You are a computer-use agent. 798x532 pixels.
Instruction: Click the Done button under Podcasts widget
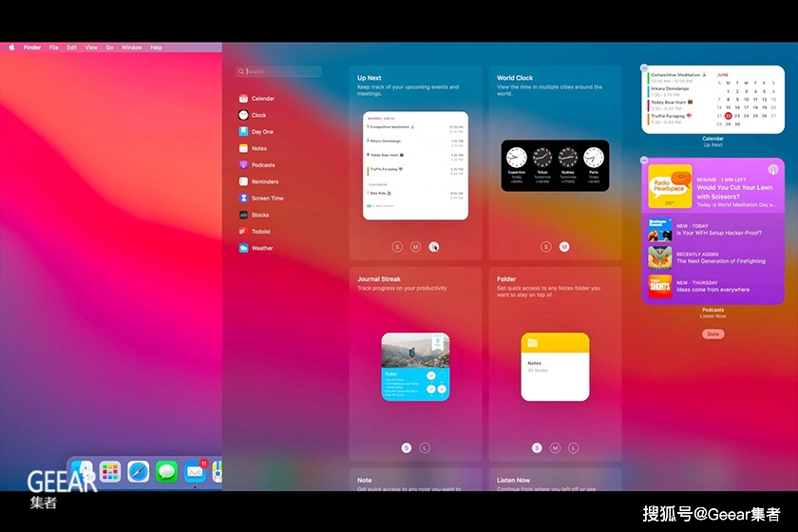(x=712, y=334)
